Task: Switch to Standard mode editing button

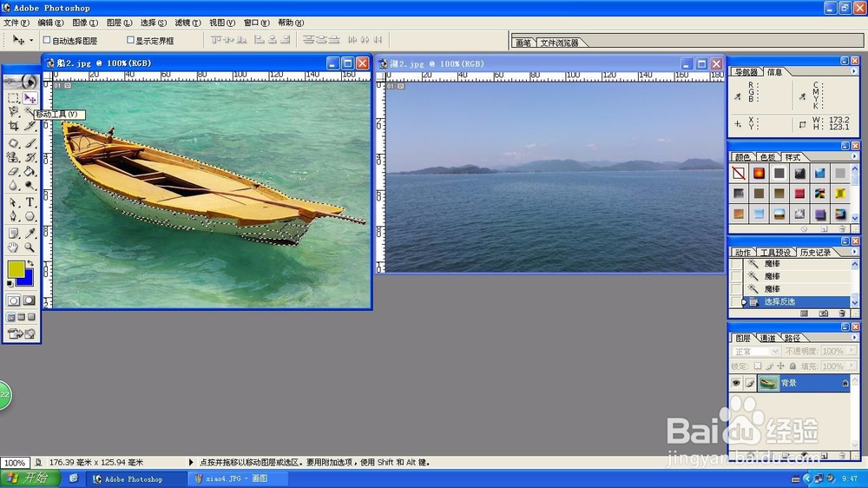Action: pyautogui.click(x=14, y=300)
